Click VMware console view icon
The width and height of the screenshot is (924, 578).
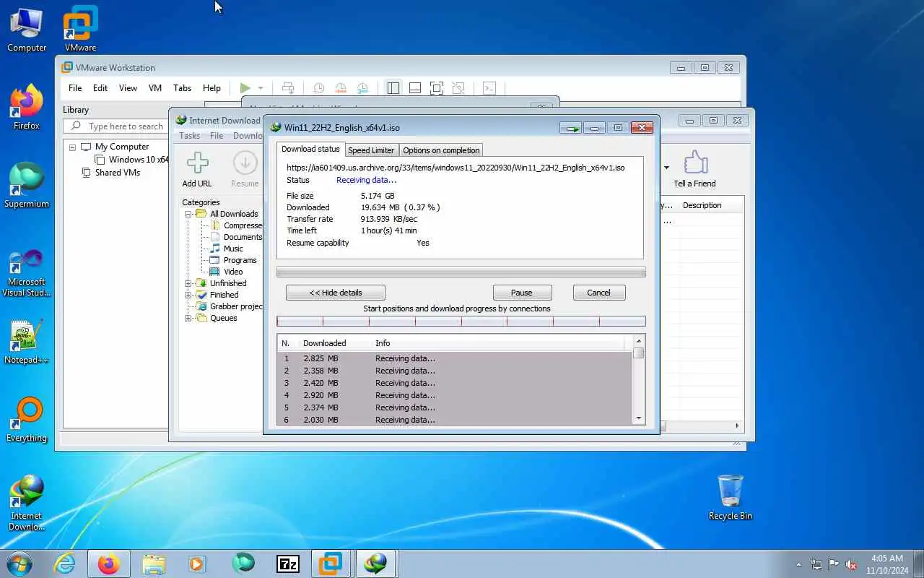(489, 88)
